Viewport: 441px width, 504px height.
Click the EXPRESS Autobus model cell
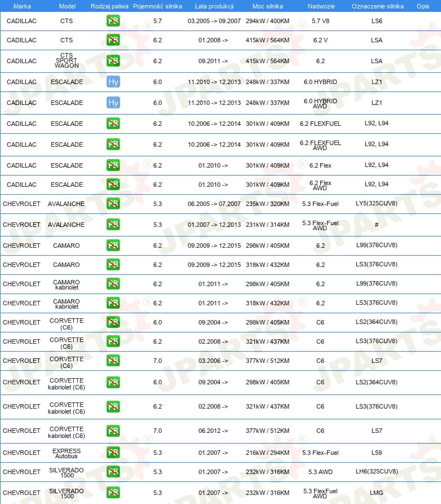[67, 453]
